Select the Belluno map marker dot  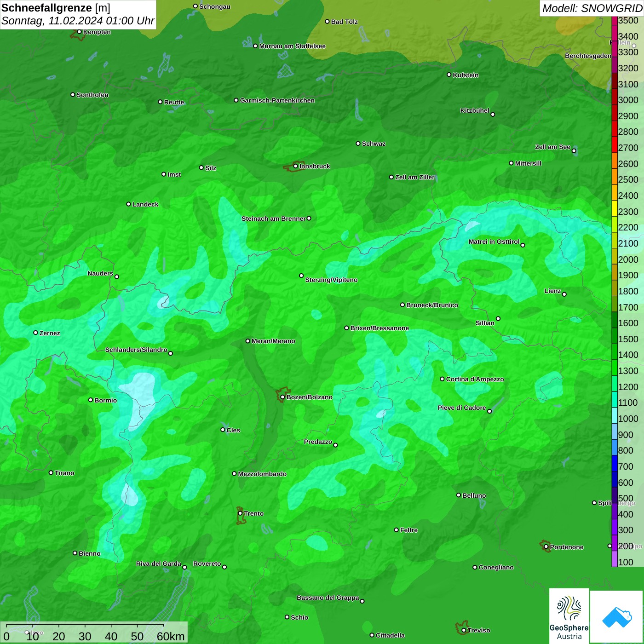(459, 495)
